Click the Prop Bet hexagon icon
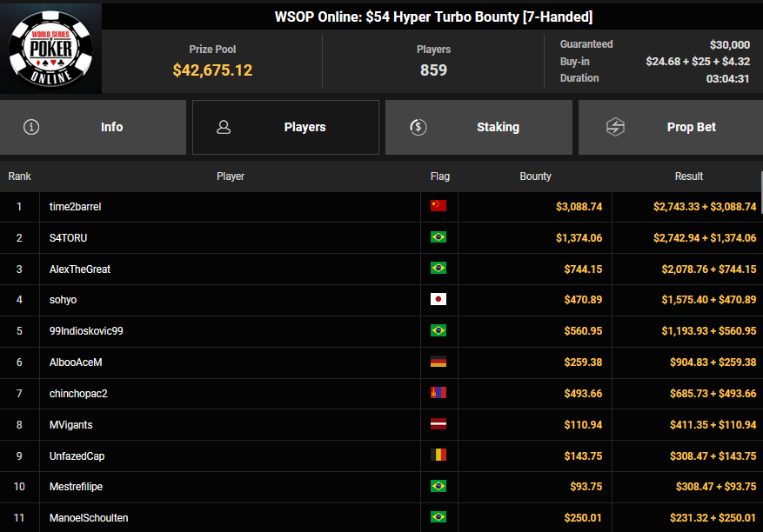This screenshot has width=763, height=532. (x=615, y=127)
